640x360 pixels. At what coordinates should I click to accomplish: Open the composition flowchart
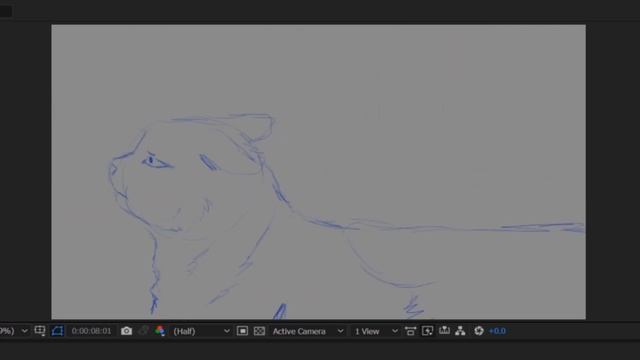tap(460, 331)
